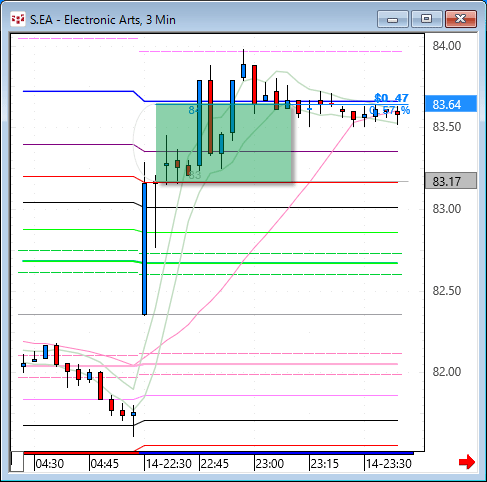
Task: Click the white box at bottom-left corner
Action: [x=17, y=461]
